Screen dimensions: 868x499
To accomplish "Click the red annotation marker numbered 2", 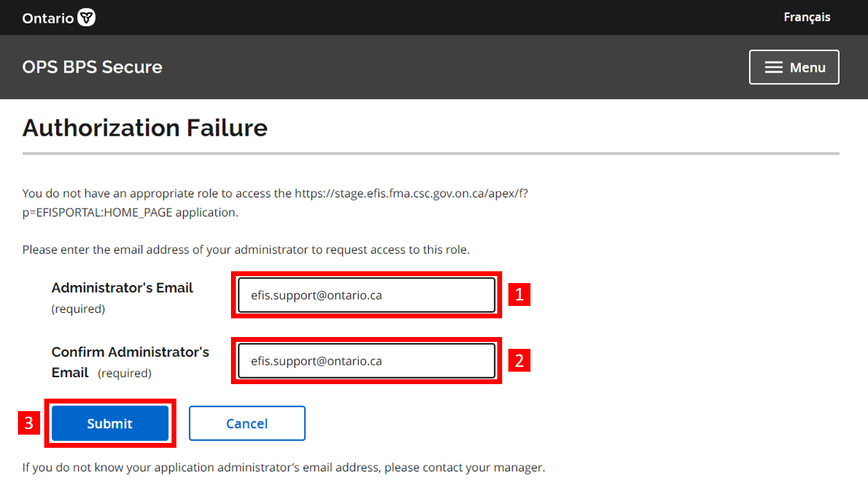I will (x=519, y=361).
